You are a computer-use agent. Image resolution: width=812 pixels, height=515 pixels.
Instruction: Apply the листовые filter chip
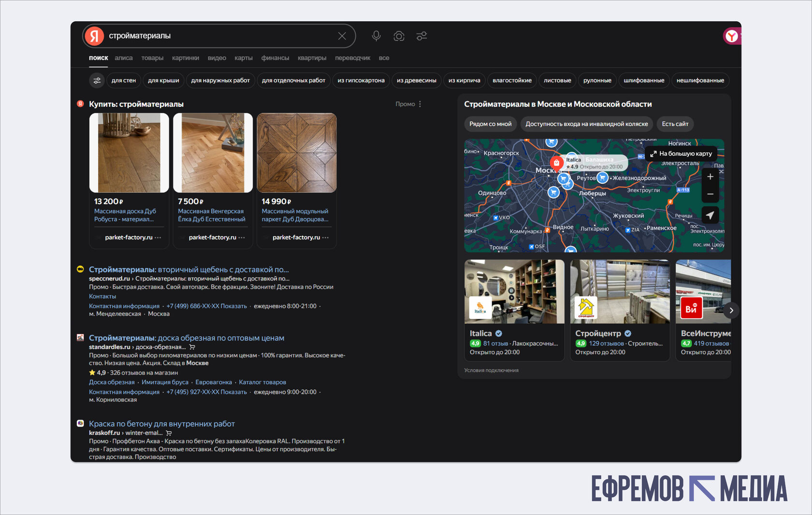(x=557, y=80)
